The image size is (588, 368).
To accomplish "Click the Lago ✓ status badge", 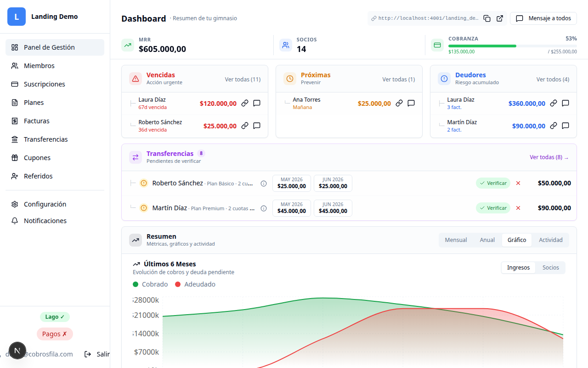I will (x=55, y=317).
